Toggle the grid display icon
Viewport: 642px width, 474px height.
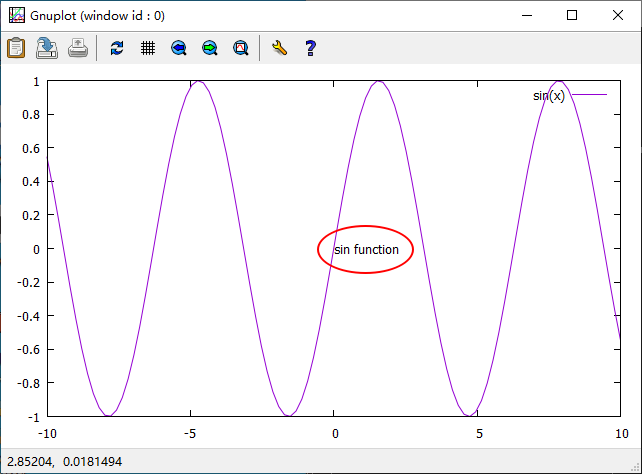[x=148, y=48]
